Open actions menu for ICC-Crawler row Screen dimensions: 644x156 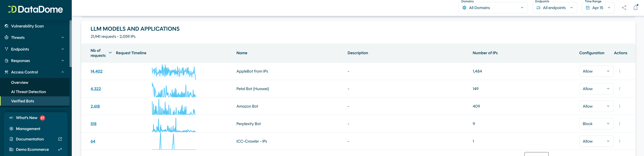pos(620,141)
